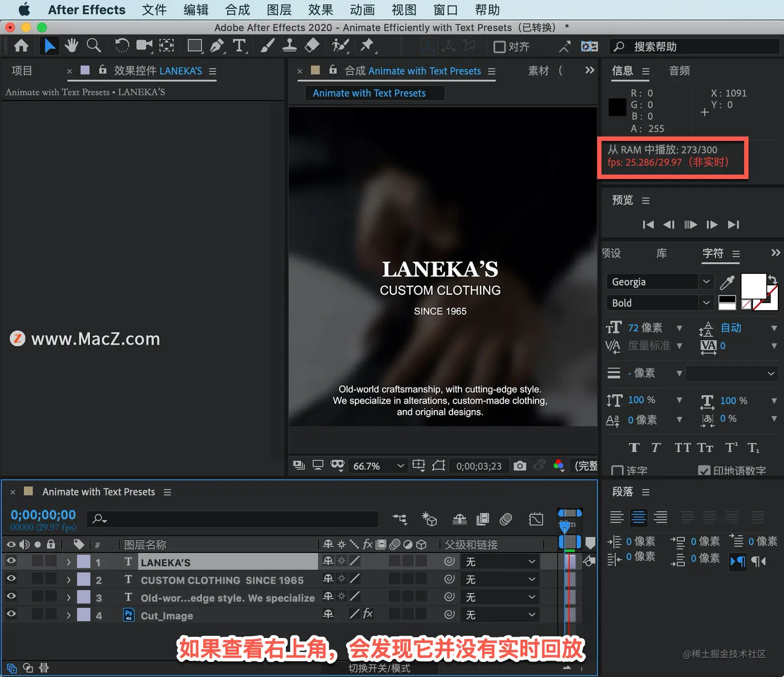Expand the LANEKA'S layer properties
The width and height of the screenshot is (784, 677).
(x=68, y=562)
